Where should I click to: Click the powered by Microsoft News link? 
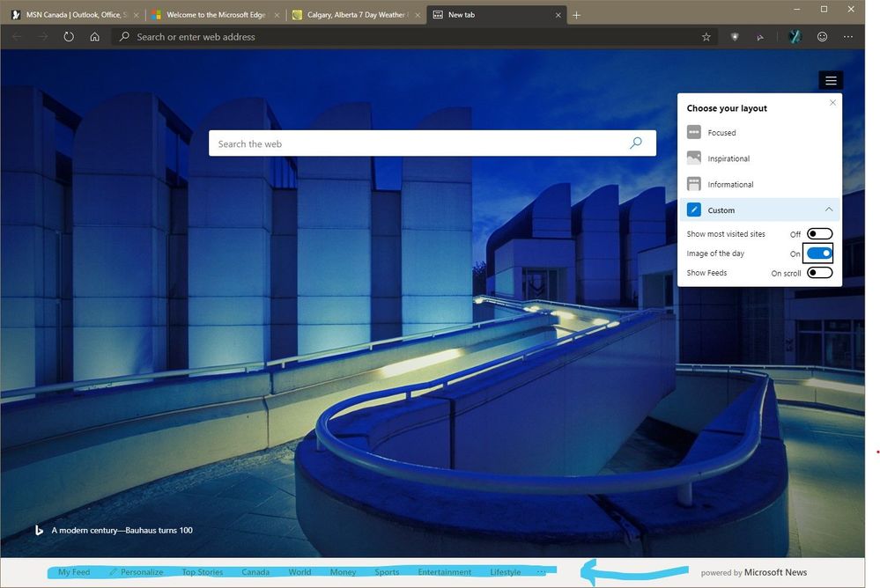click(x=754, y=572)
